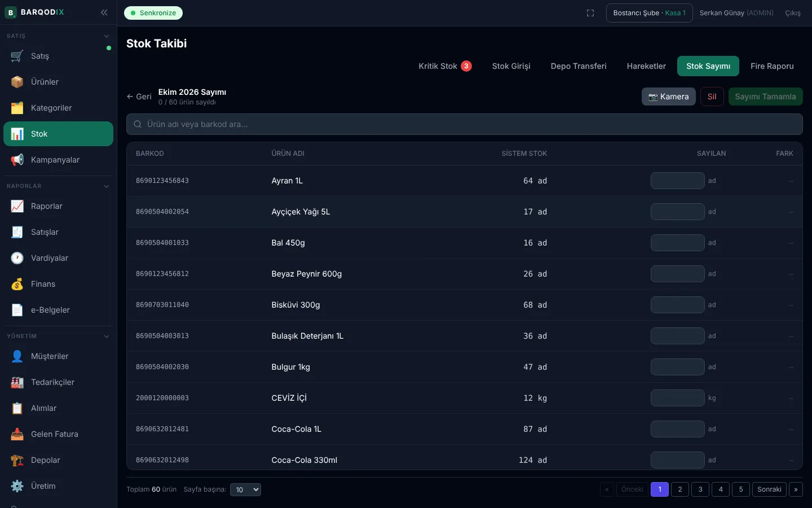The height and width of the screenshot is (508, 812).
Task: Click the Kamera button
Action: pyautogui.click(x=669, y=97)
